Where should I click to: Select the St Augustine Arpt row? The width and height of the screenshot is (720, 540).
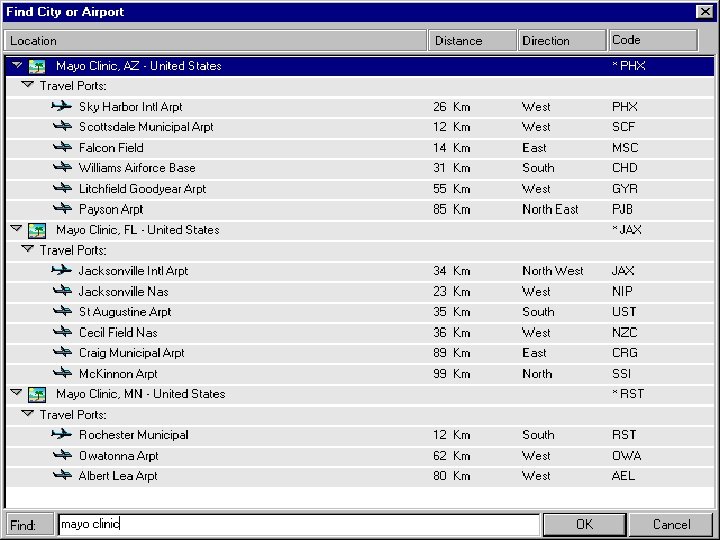[x=360, y=312]
